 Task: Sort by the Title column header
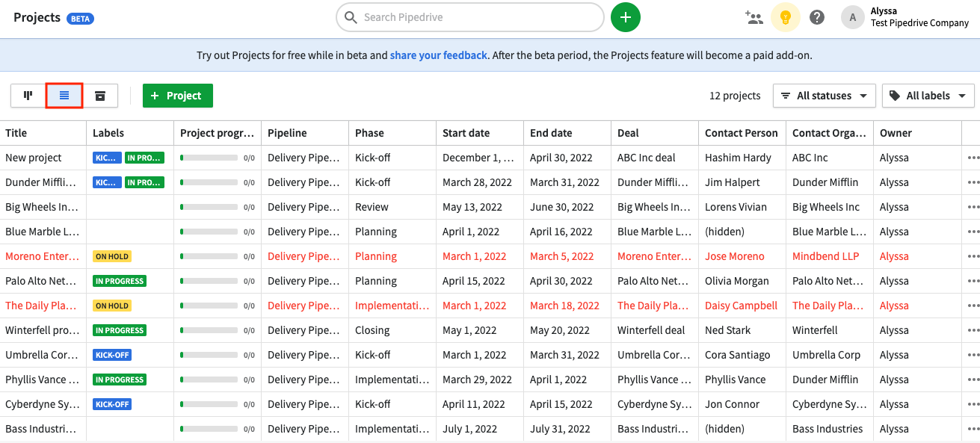coord(15,132)
